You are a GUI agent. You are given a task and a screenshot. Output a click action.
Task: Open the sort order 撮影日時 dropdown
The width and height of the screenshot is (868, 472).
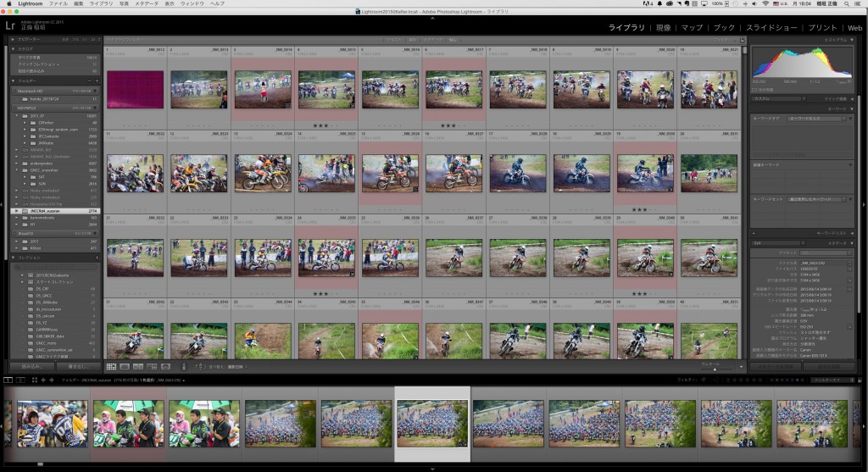click(236, 367)
